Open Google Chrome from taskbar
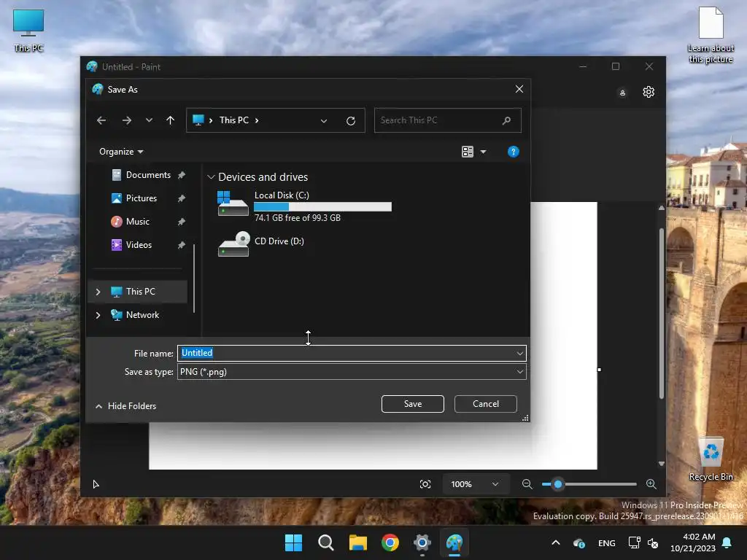This screenshot has height=560, width=747. [x=390, y=542]
